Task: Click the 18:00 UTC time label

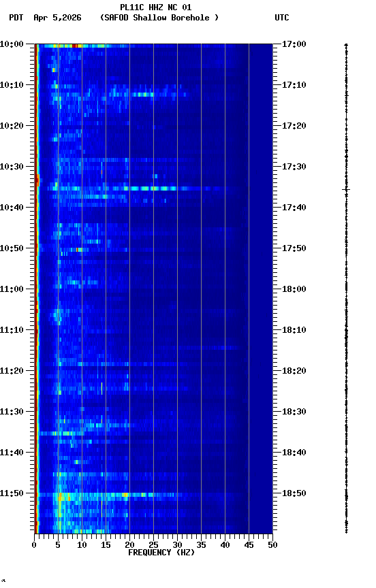Action: (294, 289)
